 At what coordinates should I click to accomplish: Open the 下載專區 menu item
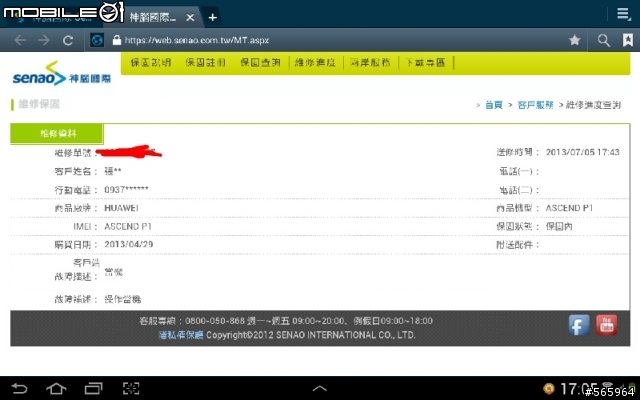click(424, 62)
